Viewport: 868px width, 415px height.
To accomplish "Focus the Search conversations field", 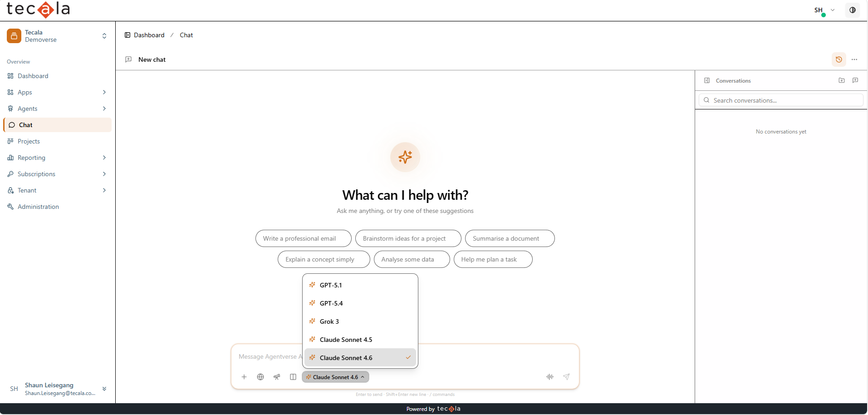I will [781, 100].
